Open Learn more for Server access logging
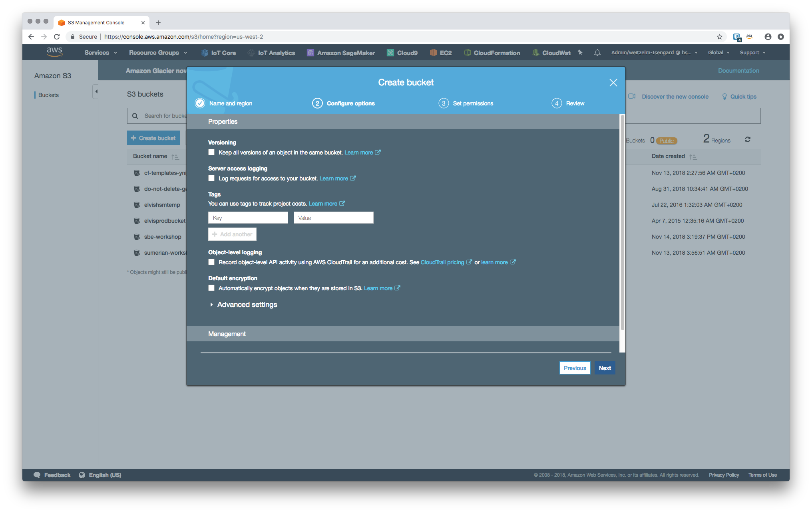Viewport: 812px width, 513px height. pyautogui.click(x=334, y=178)
